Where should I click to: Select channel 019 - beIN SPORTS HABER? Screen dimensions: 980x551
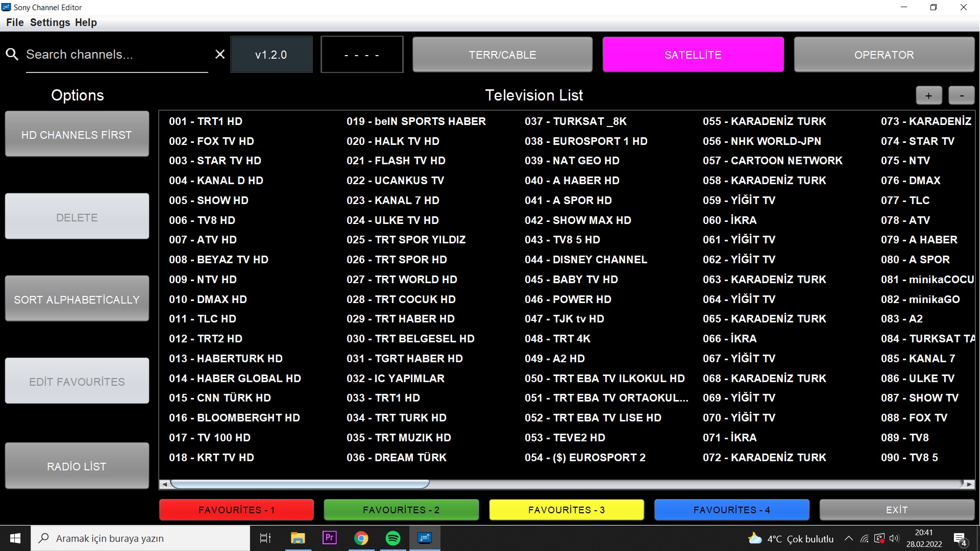416,121
